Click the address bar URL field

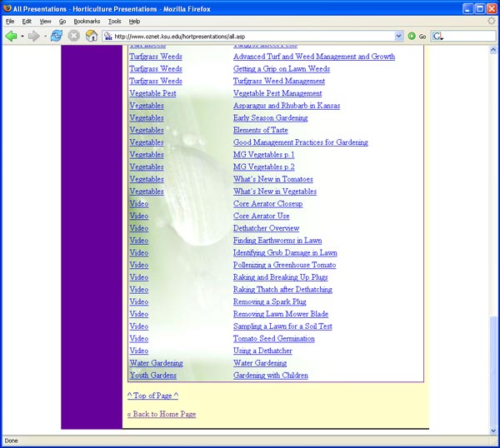253,37
